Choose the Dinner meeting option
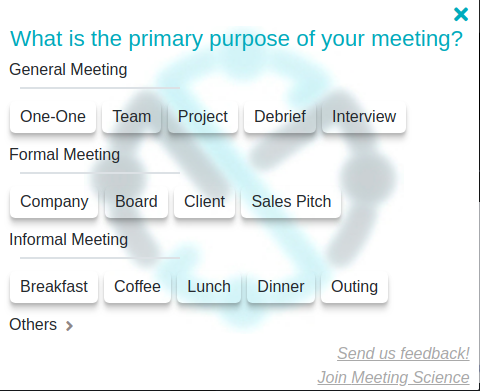Image resolution: width=480 pixels, height=391 pixels. click(x=281, y=287)
